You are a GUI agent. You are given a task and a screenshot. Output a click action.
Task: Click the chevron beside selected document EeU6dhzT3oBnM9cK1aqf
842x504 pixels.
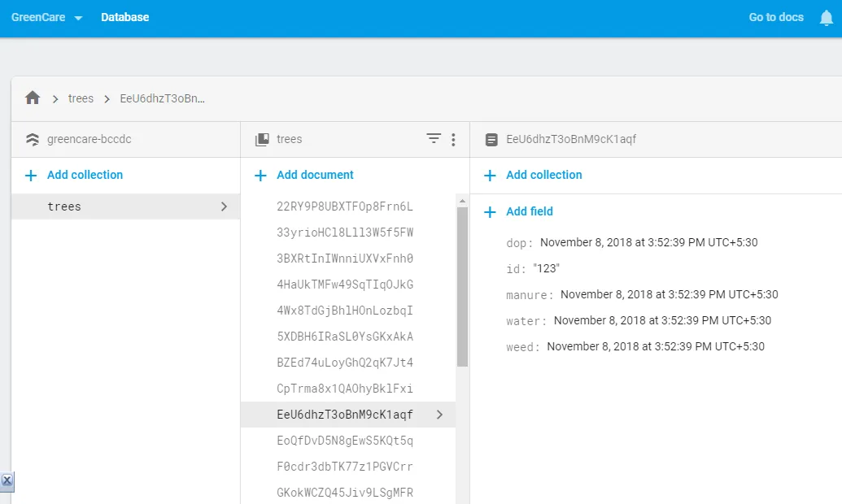[439, 415]
